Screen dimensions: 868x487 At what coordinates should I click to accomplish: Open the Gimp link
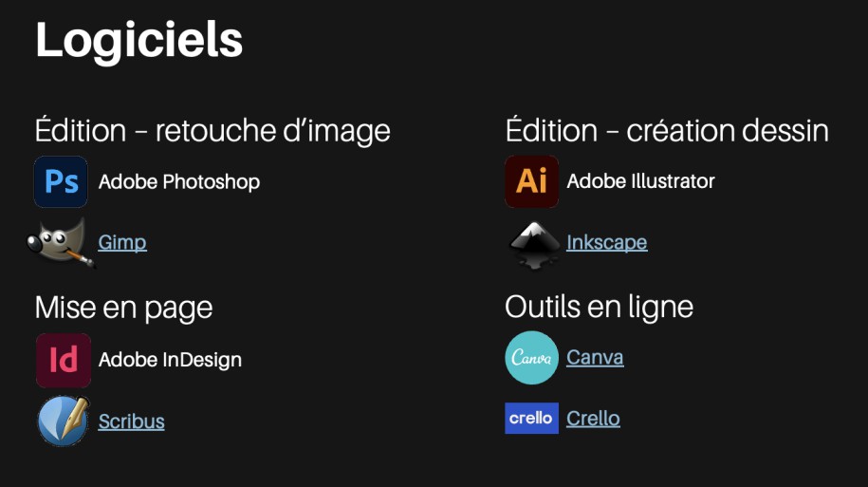122,242
